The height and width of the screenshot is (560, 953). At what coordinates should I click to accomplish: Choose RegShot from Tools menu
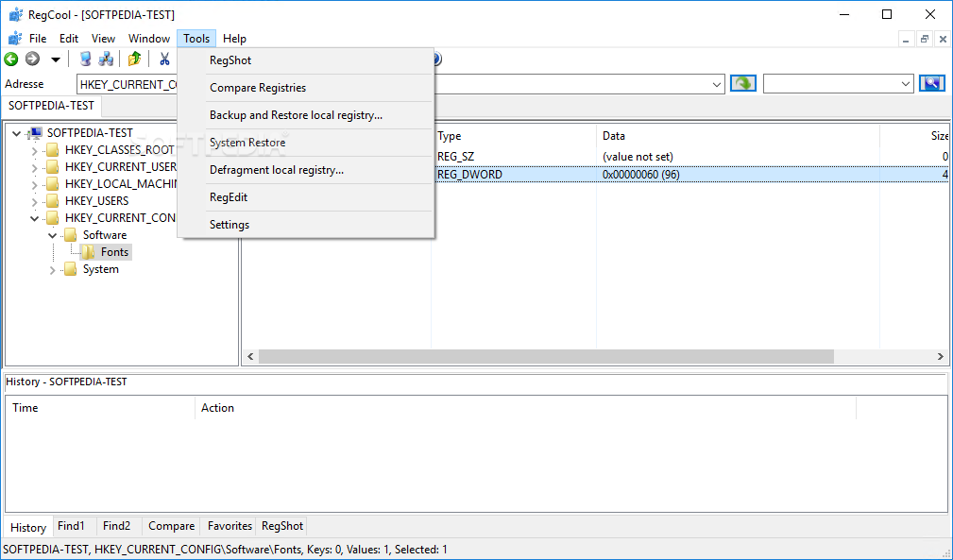point(306,60)
